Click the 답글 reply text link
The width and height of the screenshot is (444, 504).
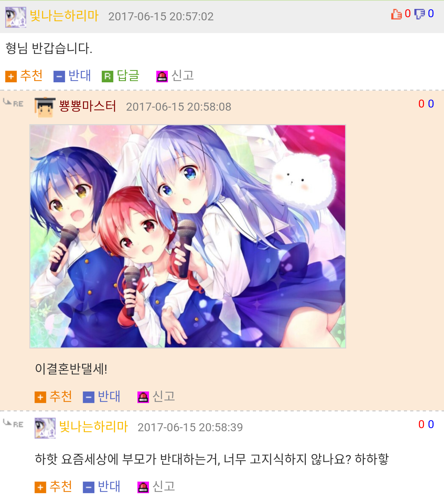(128, 76)
